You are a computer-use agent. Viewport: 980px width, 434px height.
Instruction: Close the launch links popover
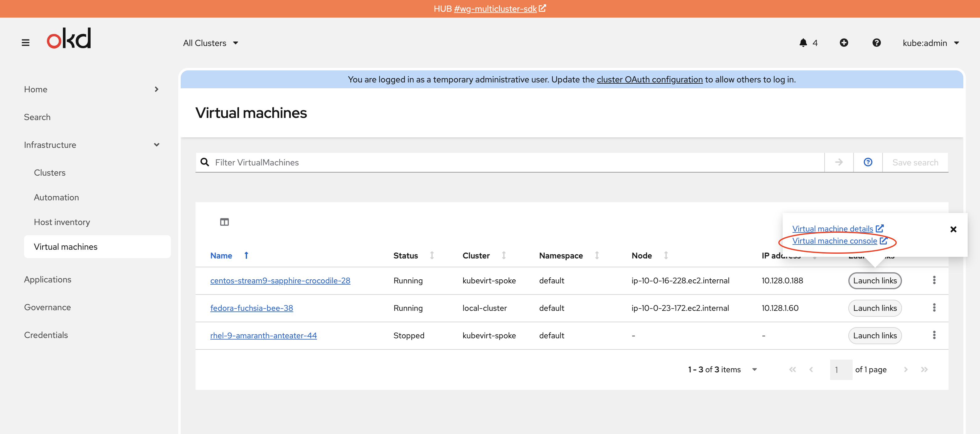pyautogui.click(x=953, y=229)
